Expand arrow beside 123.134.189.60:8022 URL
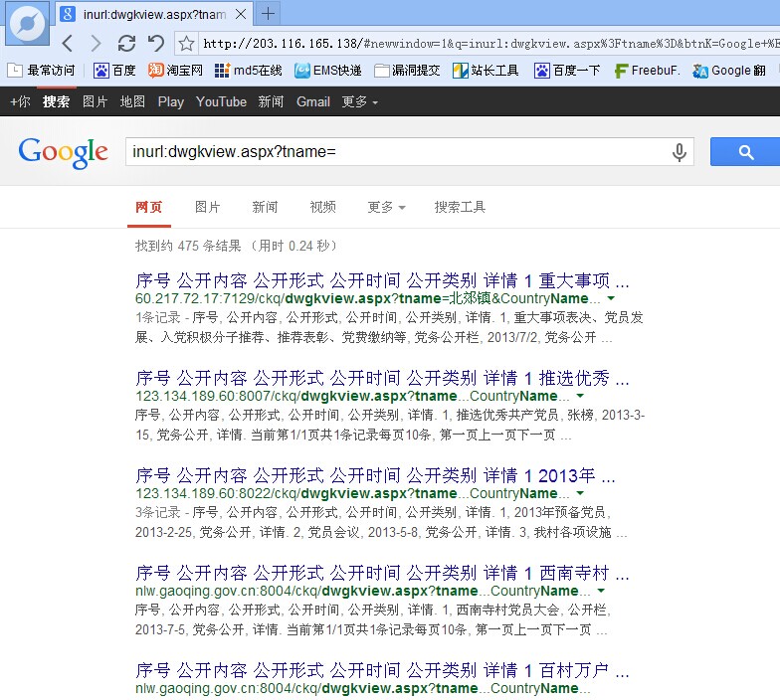Viewport: 780px width, 700px height. click(x=580, y=493)
